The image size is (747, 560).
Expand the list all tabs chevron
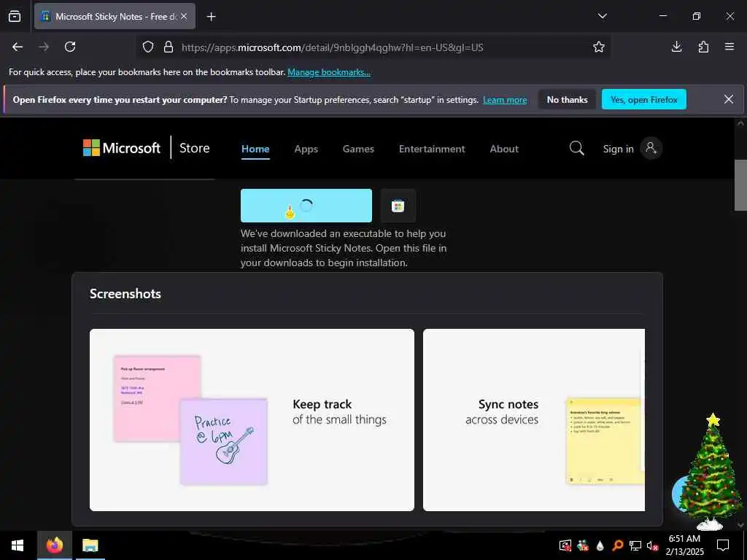[x=602, y=16]
